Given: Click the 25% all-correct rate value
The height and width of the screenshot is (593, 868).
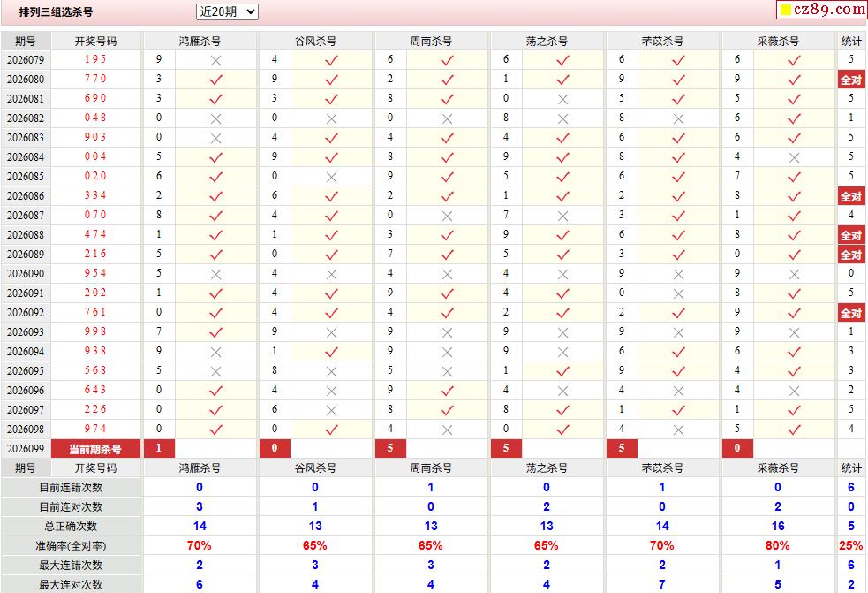Looking at the screenshot, I should pyautogui.click(x=851, y=546).
